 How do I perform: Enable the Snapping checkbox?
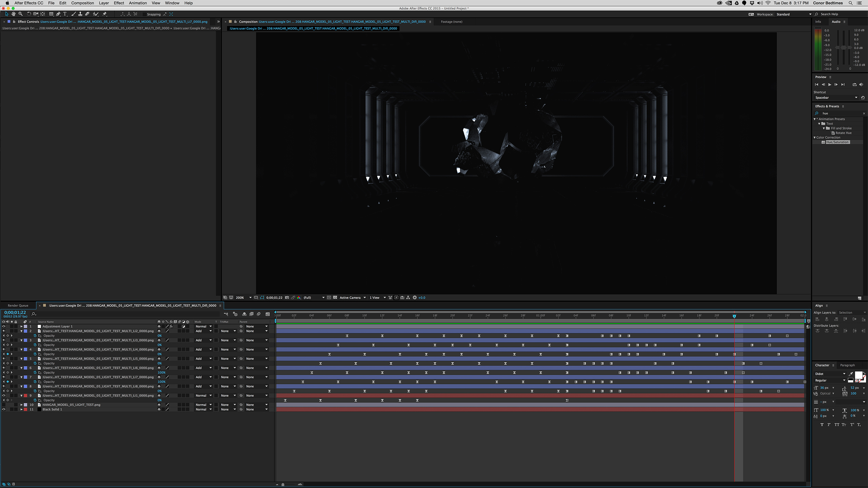click(x=145, y=14)
